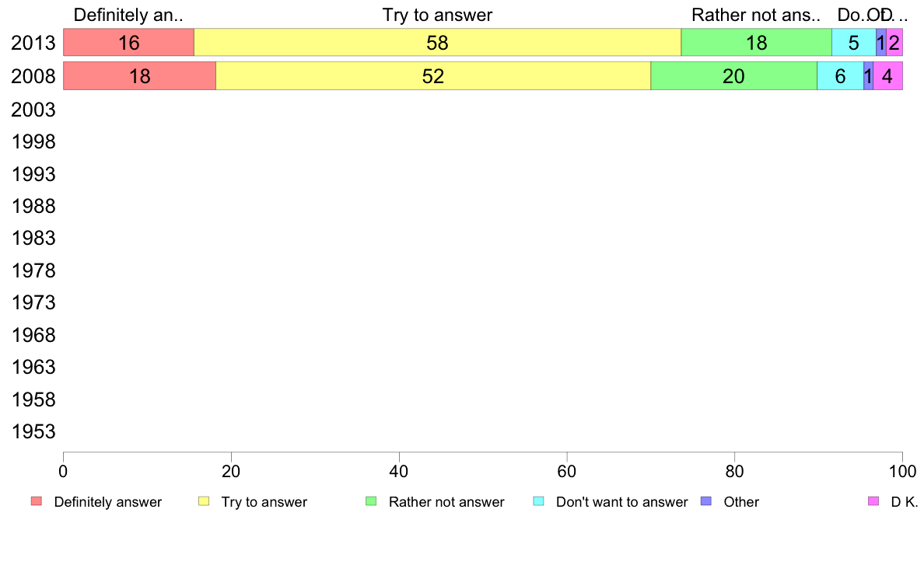Viewport: 924px width, 572px height.
Task: Click the Try to answer column header
Action: [x=437, y=15]
